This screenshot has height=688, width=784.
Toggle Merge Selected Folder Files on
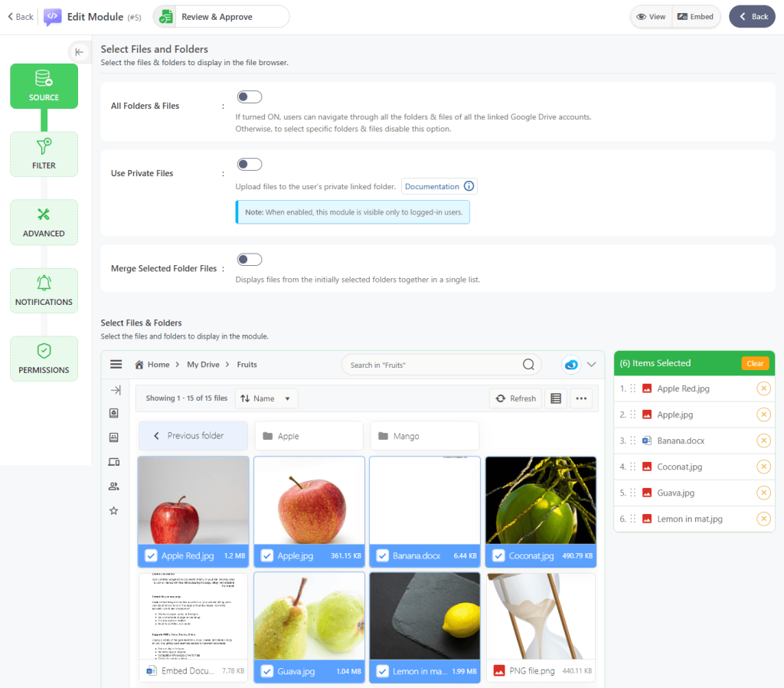click(x=250, y=260)
